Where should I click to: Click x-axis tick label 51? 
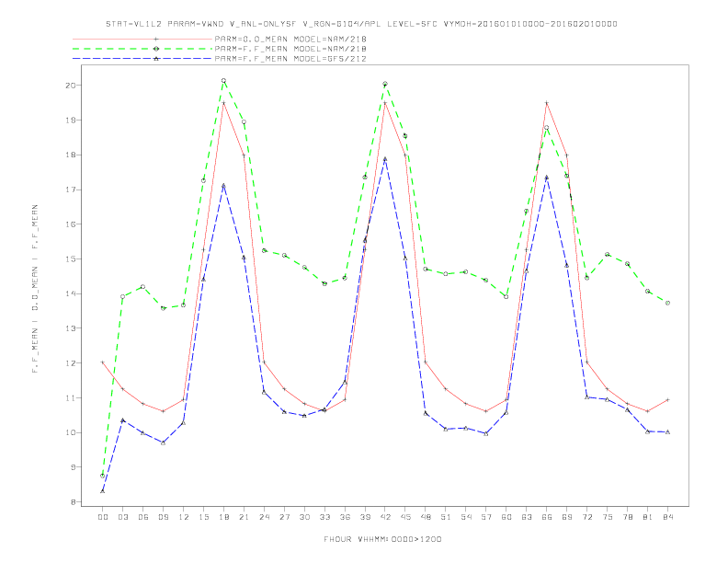point(446,517)
